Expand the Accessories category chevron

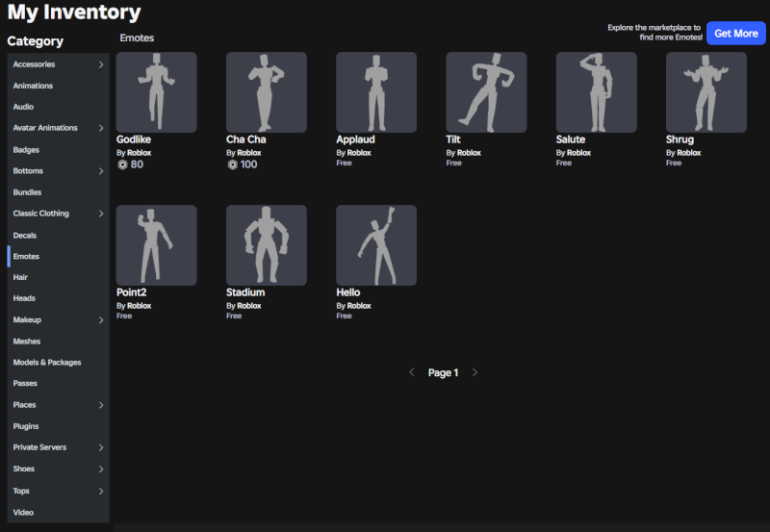[101, 64]
